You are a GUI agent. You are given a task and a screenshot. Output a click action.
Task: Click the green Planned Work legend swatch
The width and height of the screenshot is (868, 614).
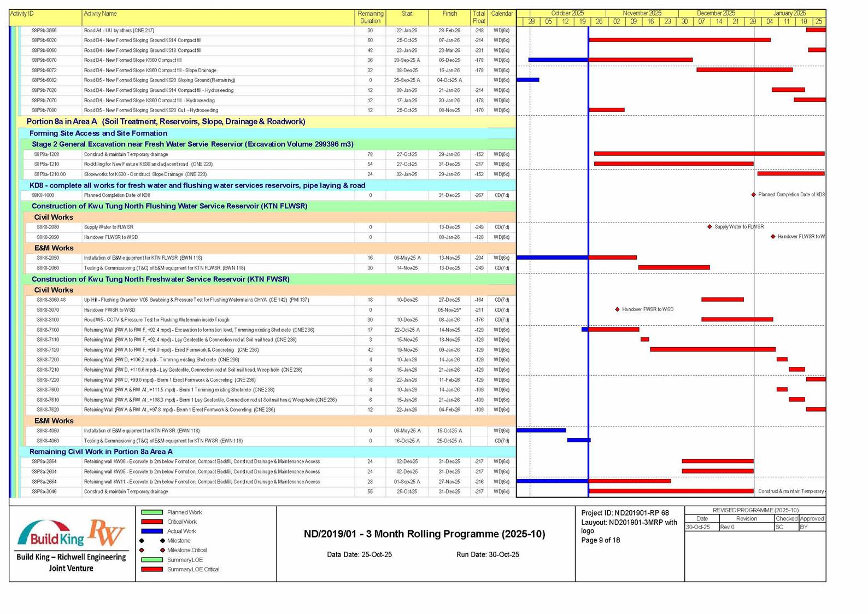[152, 512]
